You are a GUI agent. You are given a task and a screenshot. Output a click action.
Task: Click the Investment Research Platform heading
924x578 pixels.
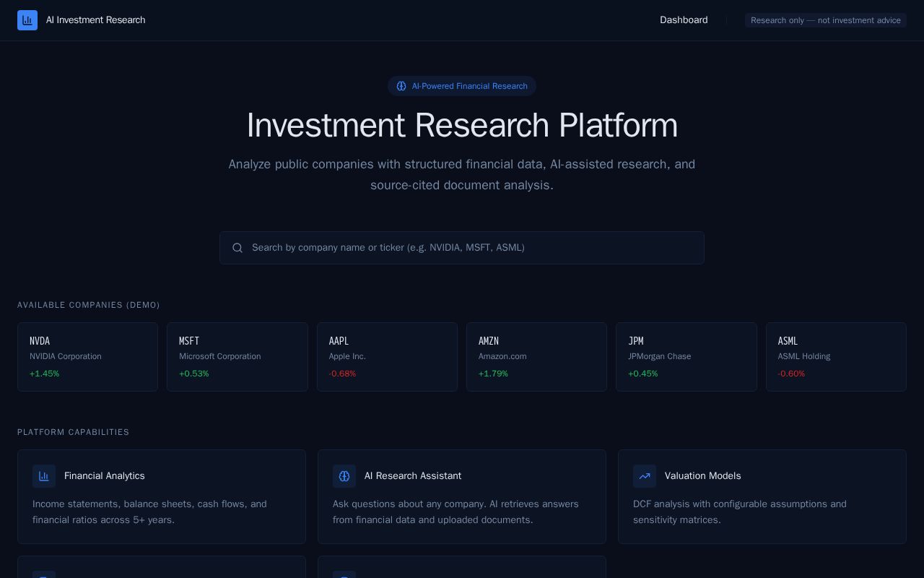pyautogui.click(x=462, y=126)
